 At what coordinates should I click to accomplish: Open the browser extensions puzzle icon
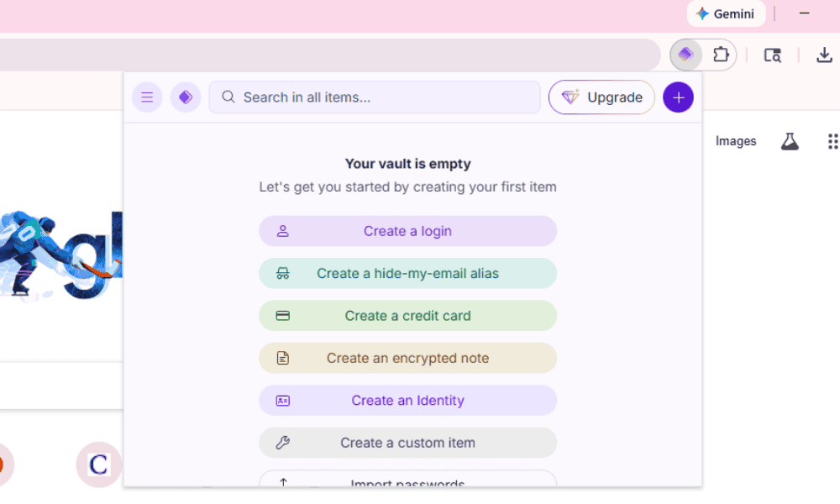[x=720, y=55]
